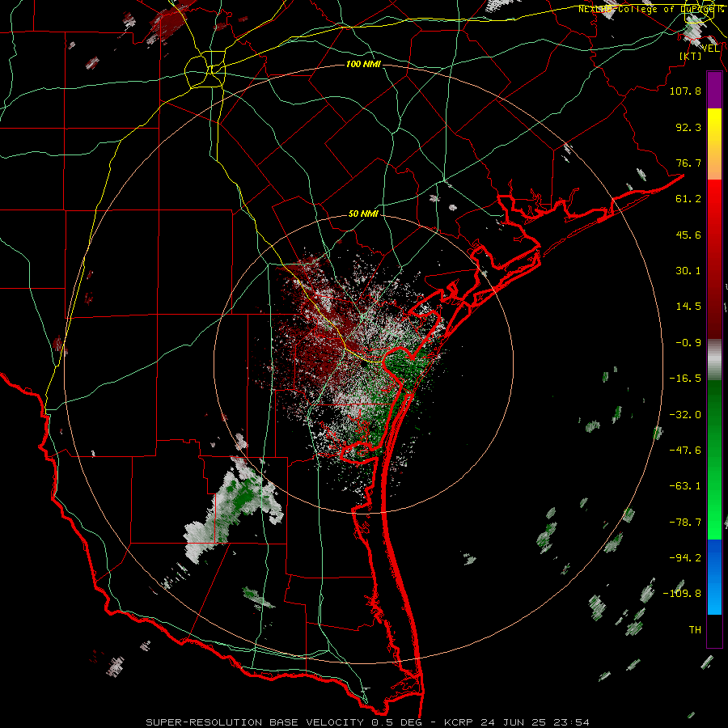
Task: Click the 50 NMI range ring label
Action: (x=363, y=214)
